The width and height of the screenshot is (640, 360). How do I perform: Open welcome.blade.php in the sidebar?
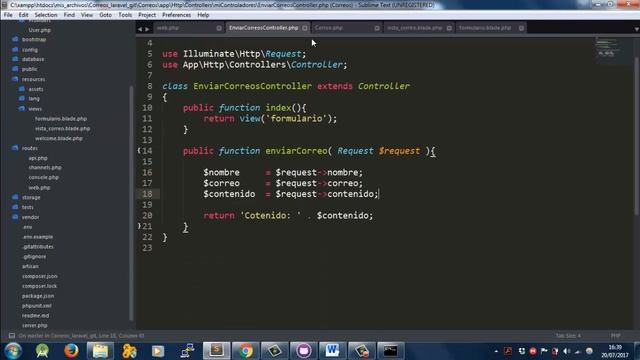tap(59, 138)
